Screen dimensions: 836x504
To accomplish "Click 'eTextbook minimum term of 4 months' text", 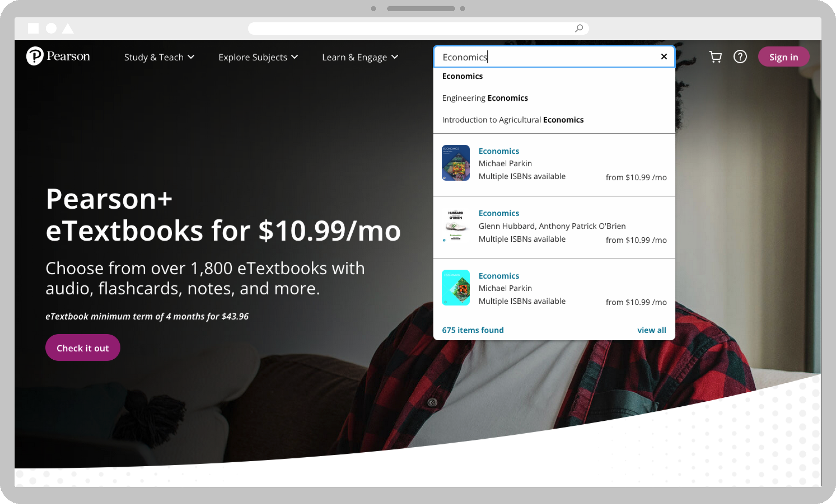I will pos(125,316).
